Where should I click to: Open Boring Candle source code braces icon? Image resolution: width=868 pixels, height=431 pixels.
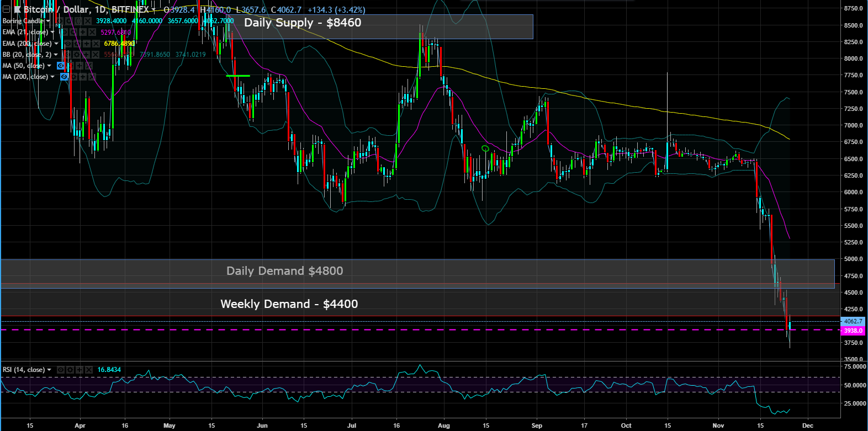coord(78,21)
